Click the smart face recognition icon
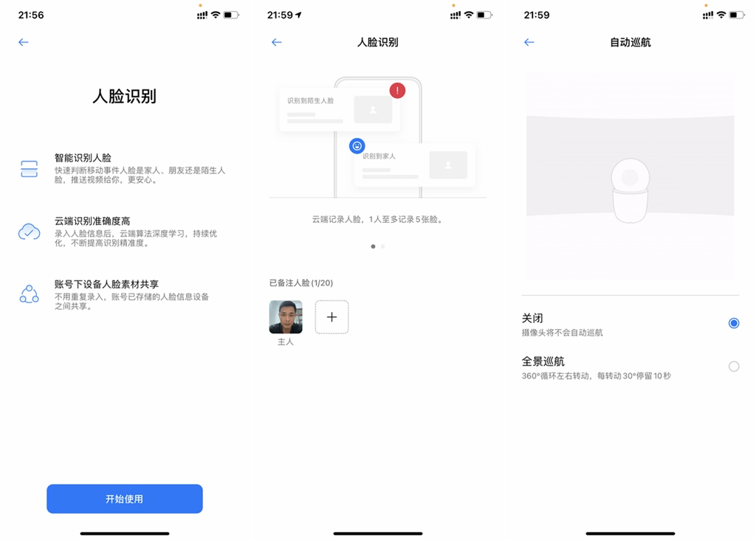Screen dimensions: 756x540 pyautogui.click(x=29, y=170)
